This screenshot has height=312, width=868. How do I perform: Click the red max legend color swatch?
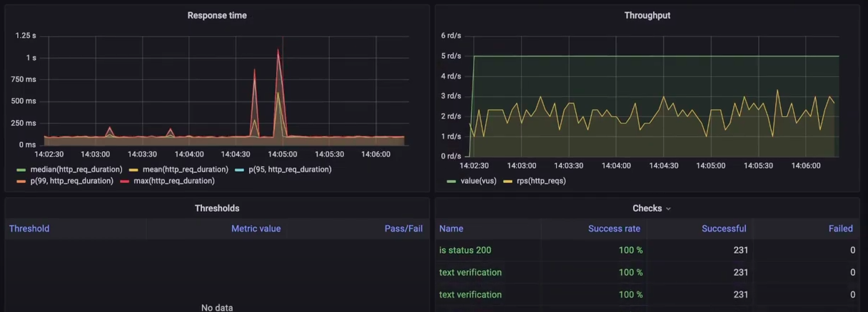coord(124,181)
